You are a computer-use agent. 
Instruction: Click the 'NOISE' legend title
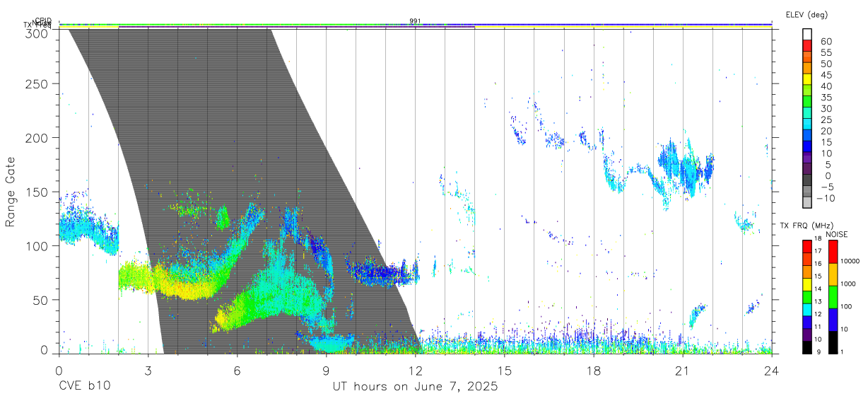tap(836, 234)
